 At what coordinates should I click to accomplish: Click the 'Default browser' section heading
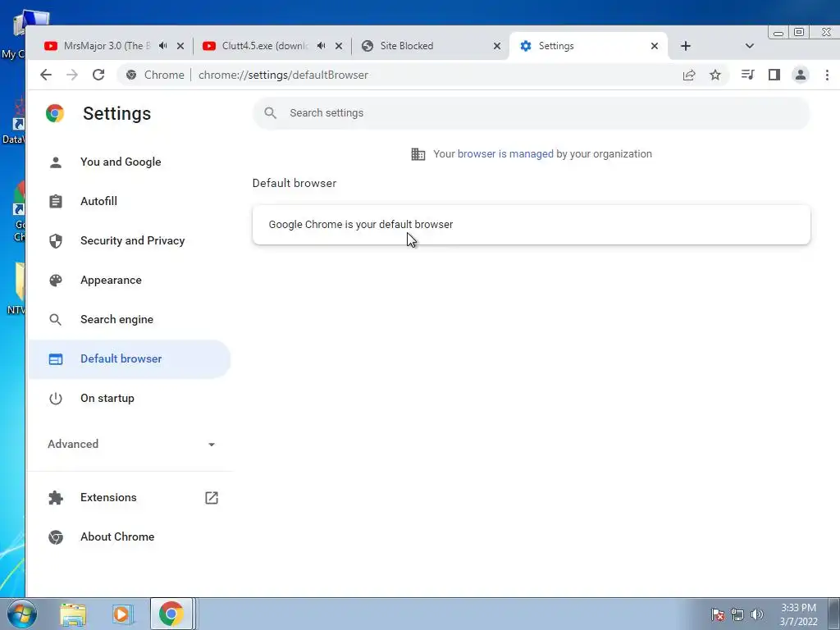294,183
